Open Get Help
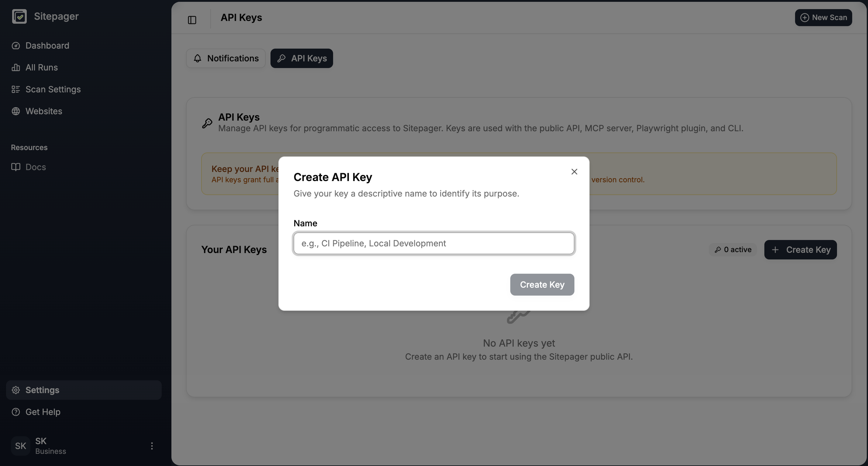868x466 pixels. tap(43, 412)
